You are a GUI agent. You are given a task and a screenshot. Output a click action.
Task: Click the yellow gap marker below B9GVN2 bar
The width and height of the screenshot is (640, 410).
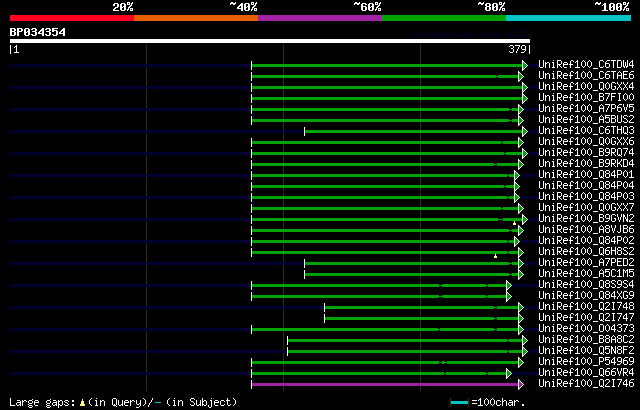tap(514, 224)
